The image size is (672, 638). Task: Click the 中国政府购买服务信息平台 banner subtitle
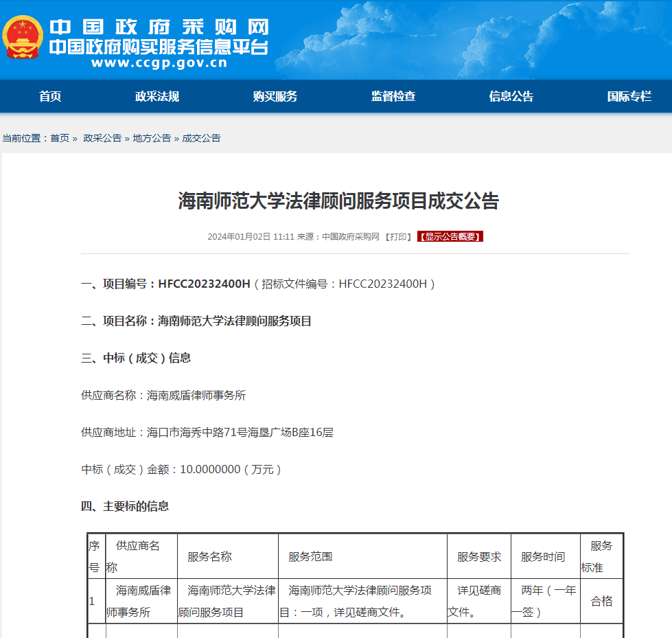pyautogui.click(x=159, y=47)
